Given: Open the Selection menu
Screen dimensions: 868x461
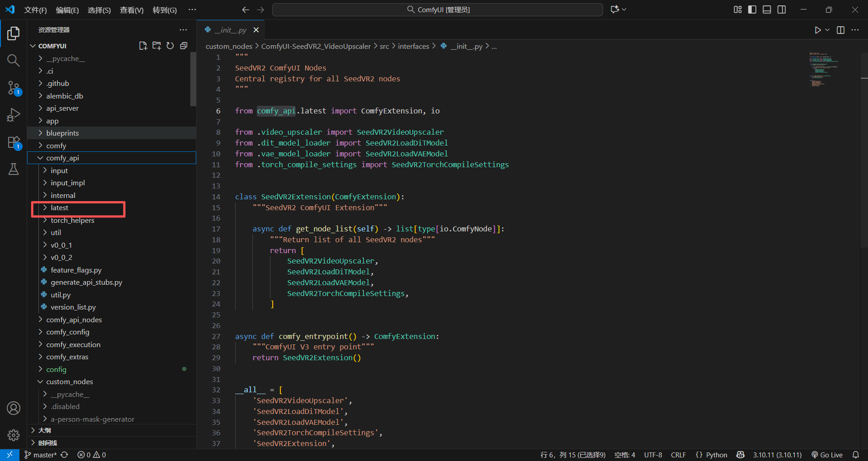Looking at the screenshot, I should point(99,10).
